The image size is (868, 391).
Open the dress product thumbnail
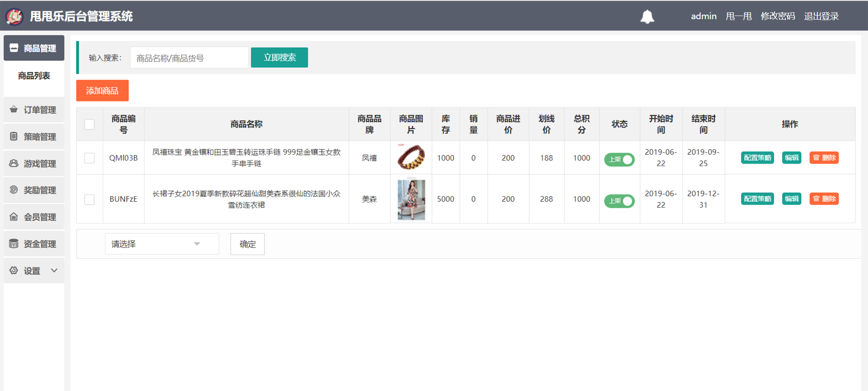pyautogui.click(x=411, y=199)
